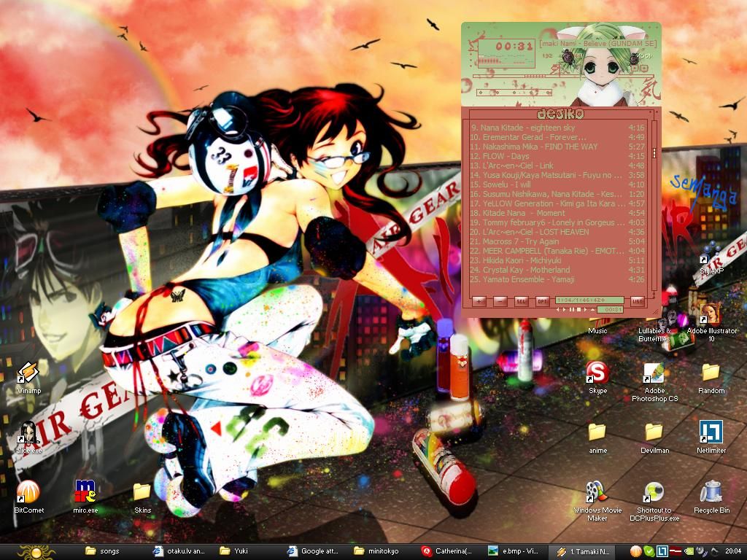Select track 23 Hikida Kaori - Michiyuki
Image resolution: width=747 pixels, height=560 pixels.
pos(557,260)
